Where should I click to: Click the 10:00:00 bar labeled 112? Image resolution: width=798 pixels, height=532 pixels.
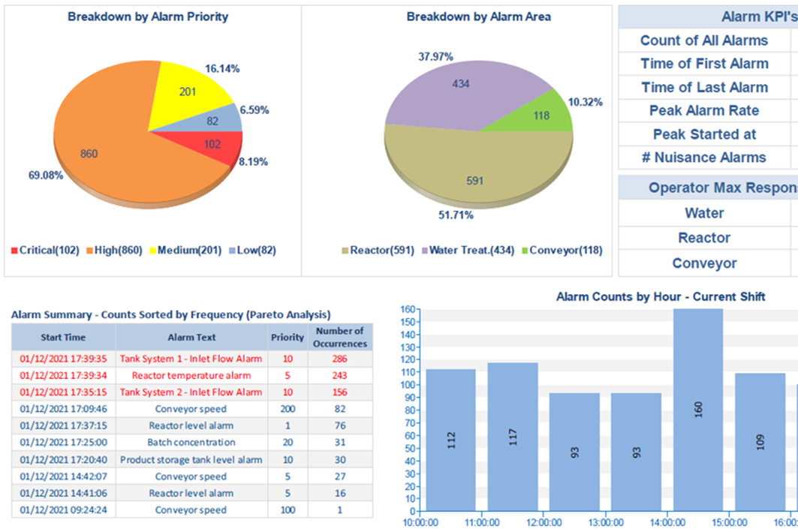click(x=451, y=440)
